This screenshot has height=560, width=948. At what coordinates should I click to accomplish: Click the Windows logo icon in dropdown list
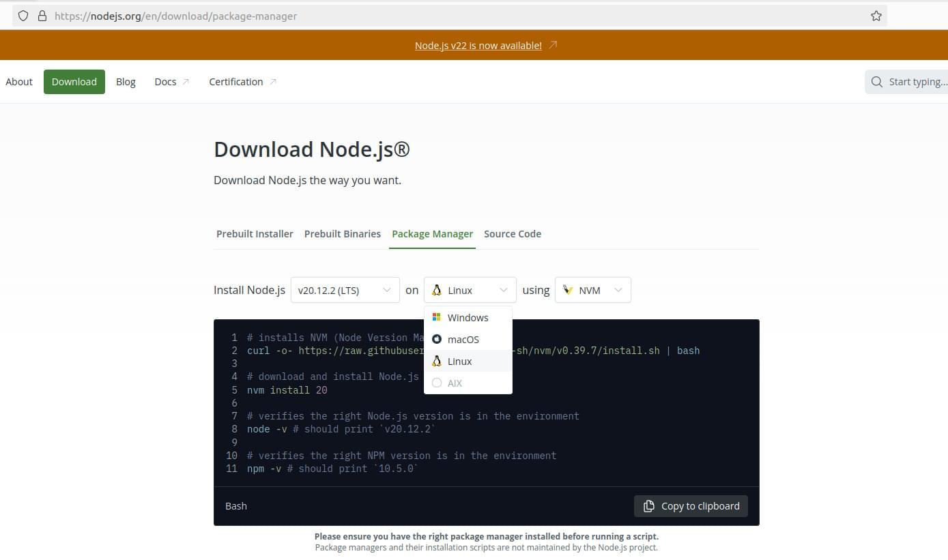pos(437,317)
